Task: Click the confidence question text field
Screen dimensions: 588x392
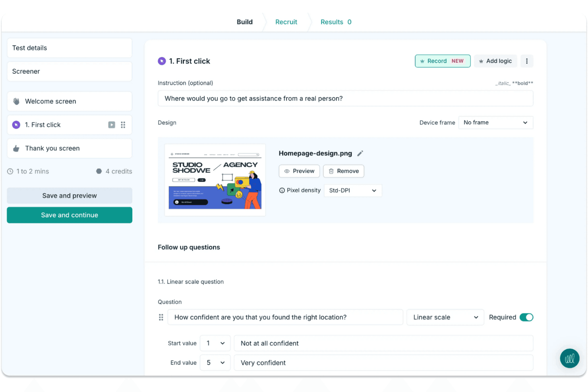Action: (x=285, y=317)
